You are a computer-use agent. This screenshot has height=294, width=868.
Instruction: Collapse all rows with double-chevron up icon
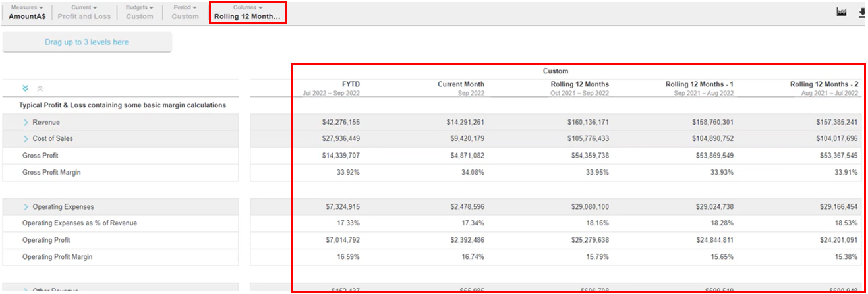pyautogui.click(x=40, y=88)
